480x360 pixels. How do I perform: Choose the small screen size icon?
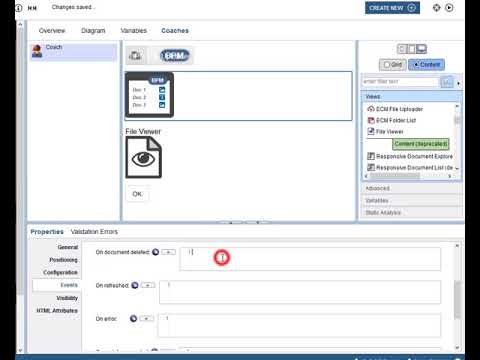pos(402,49)
